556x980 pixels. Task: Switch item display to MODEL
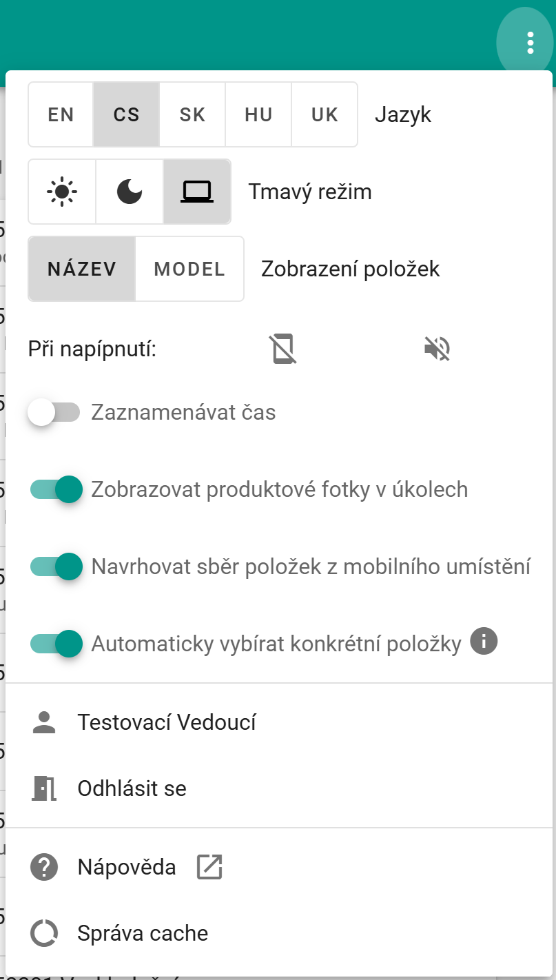[189, 269]
